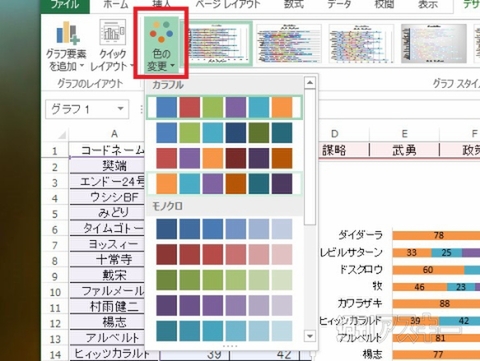Select column E header

(404, 134)
